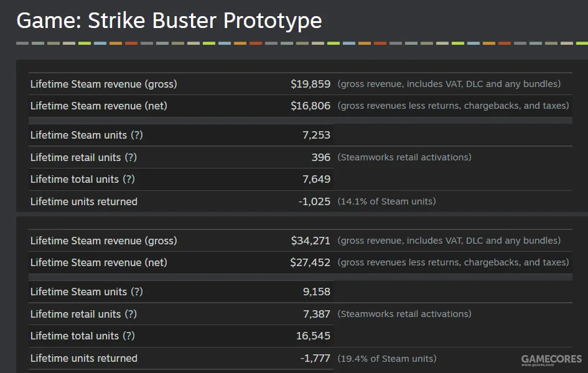588x373 pixels.
Task: Click the Steamworks retail activations note beside 396
Action: [x=404, y=157]
